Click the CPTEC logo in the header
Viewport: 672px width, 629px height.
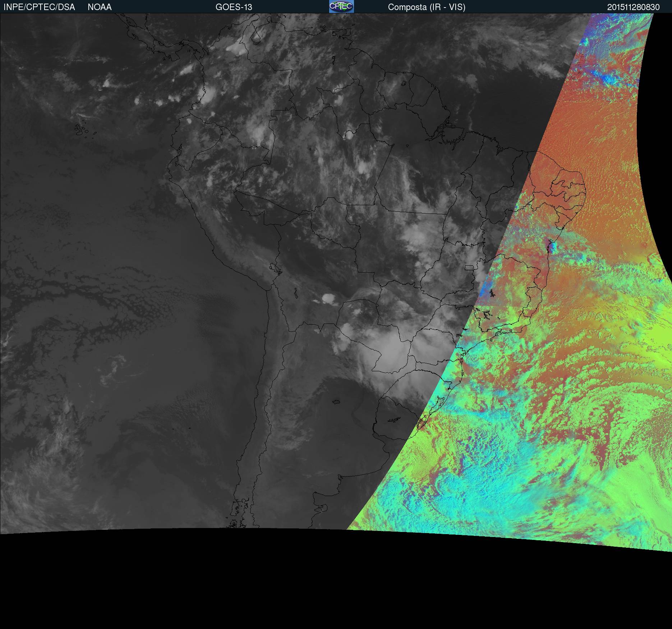point(341,6)
